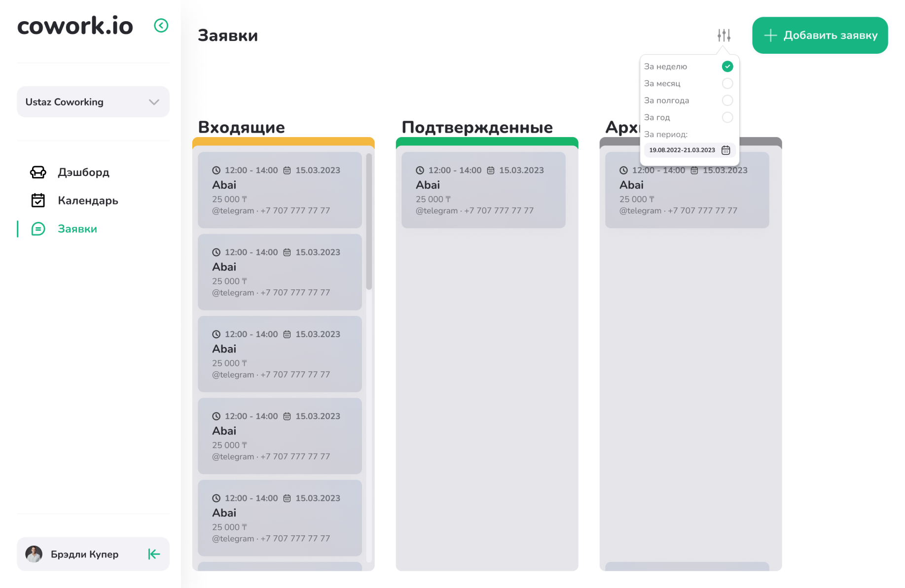This screenshot has height=588, width=905.
Task: Click the Заявки chat bubble icon
Action: 38,229
